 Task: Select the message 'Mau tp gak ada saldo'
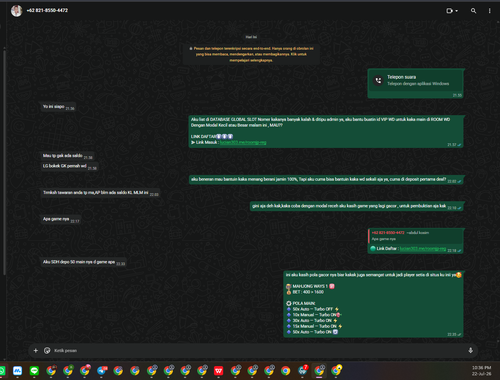[67, 156]
